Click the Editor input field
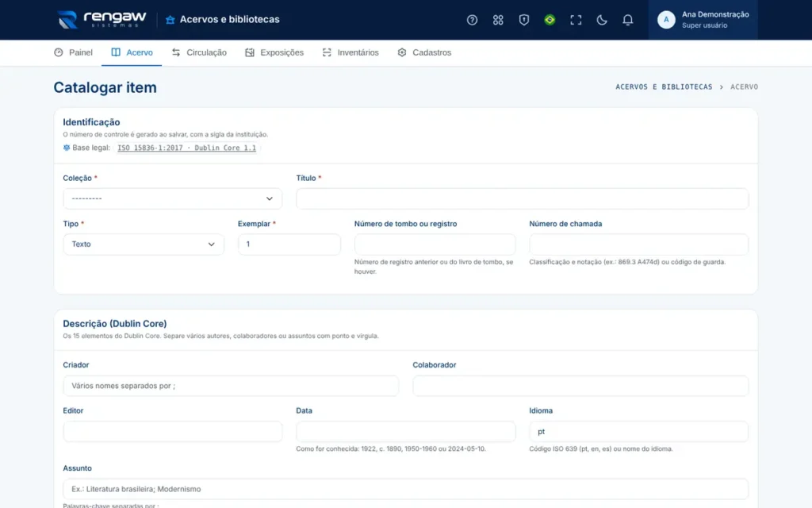 tap(172, 431)
